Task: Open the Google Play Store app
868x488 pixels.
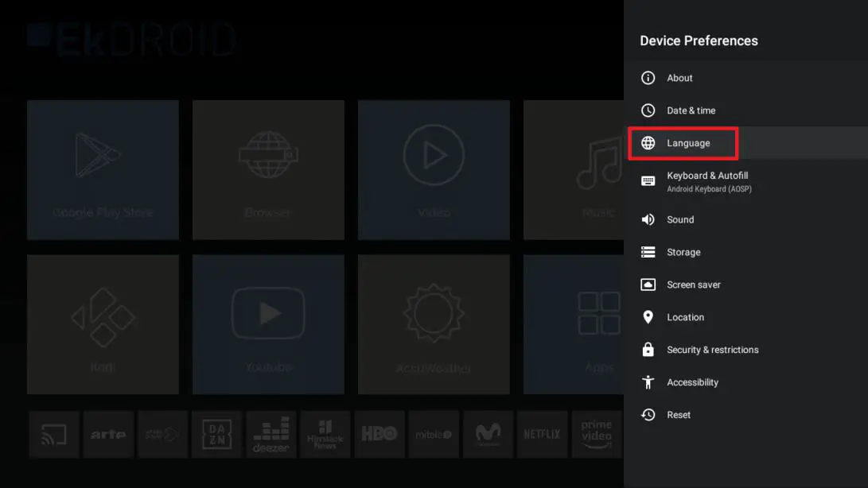Action: coord(103,169)
